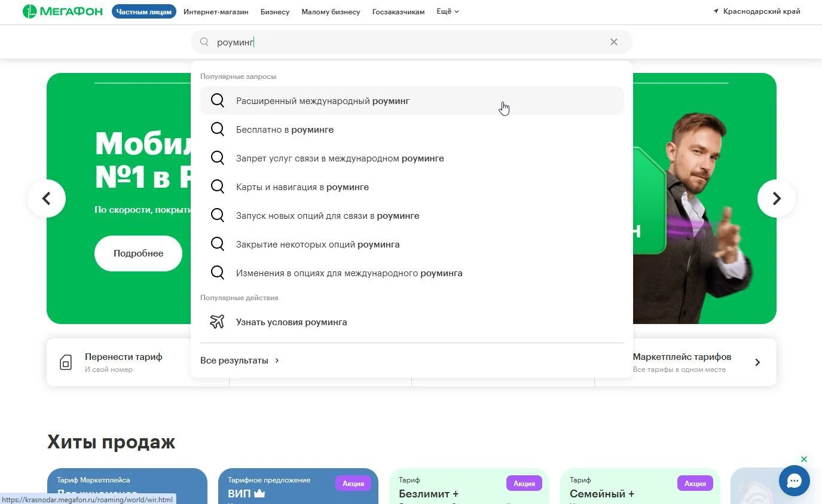Screen dimensions: 822x504
Task: Click the location arrow icon near Краснодарский край
Action: [x=716, y=11]
